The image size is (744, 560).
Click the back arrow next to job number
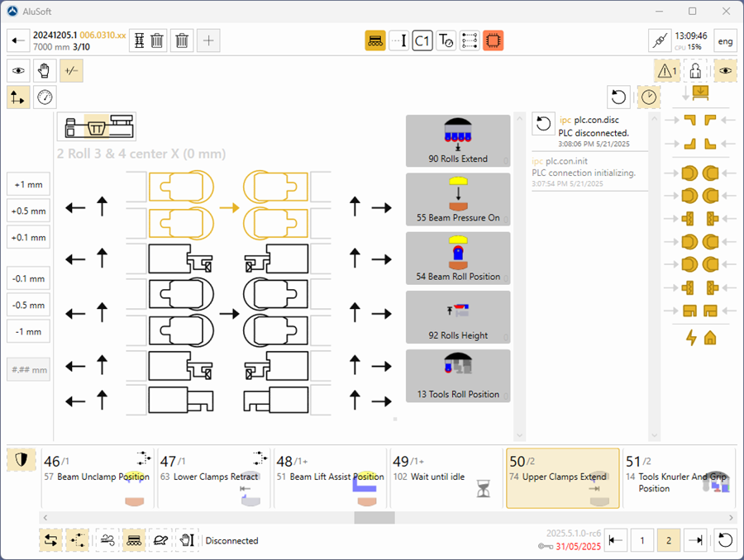click(x=18, y=40)
